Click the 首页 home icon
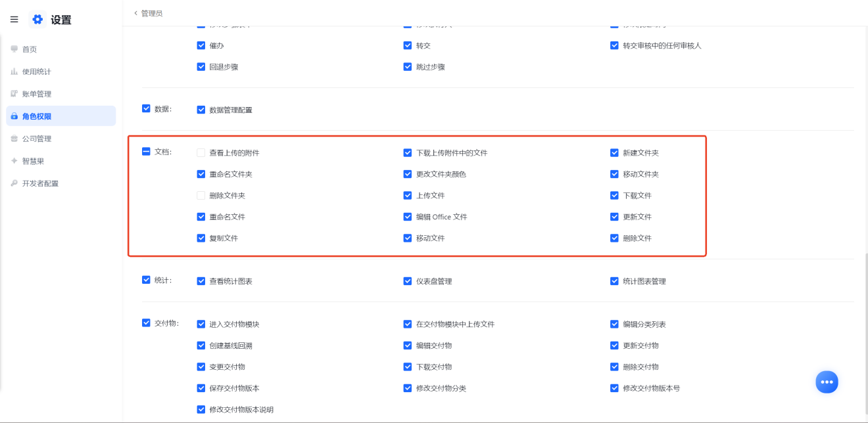The height and width of the screenshot is (423, 868). [14, 49]
